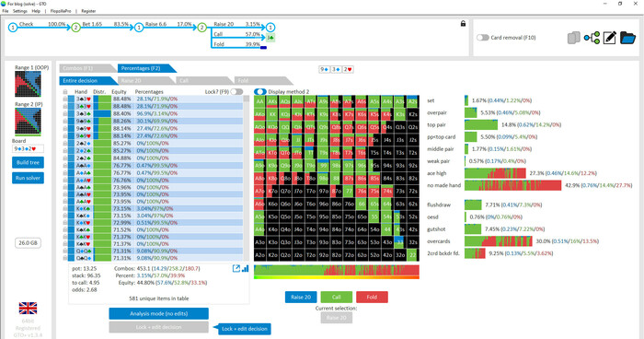Open the Range 1 (OOP) matrix thumbnail
Viewport: 644px width, 339px height.
click(28, 84)
